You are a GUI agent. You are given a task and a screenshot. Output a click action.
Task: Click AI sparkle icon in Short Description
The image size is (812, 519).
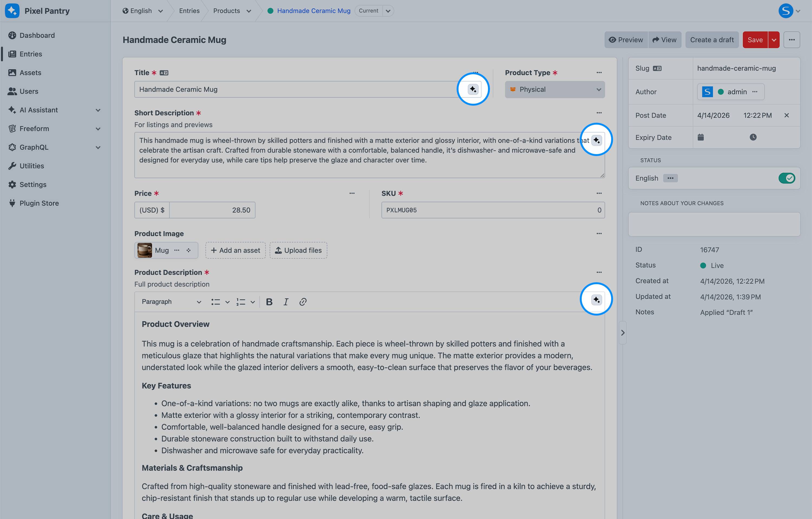(x=596, y=140)
